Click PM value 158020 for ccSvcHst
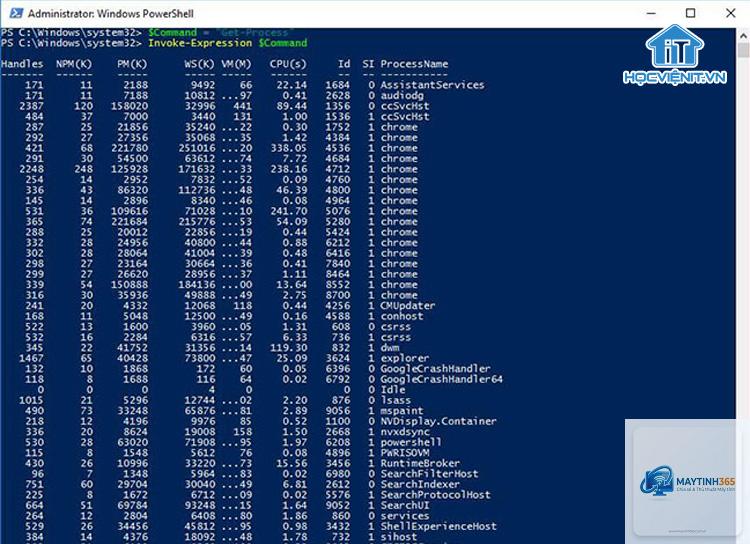This screenshot has width=750, height=544. coord(129,106)
